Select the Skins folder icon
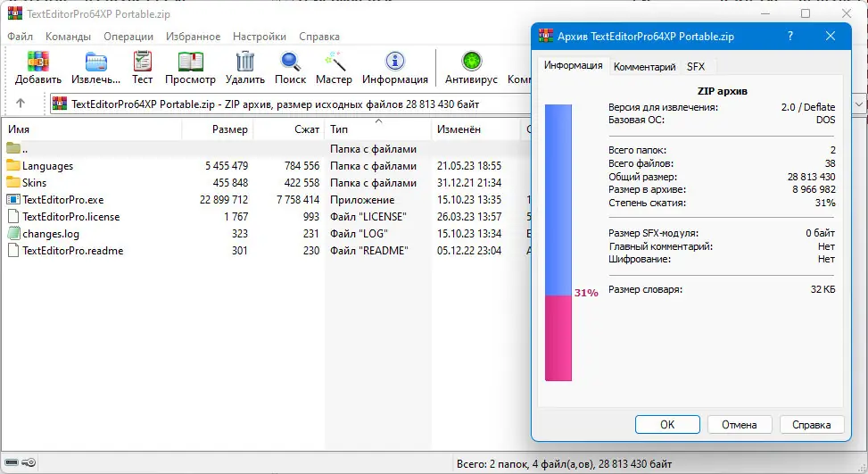Image resolution: width=868 pixels, height=474 pixels. pyautogui.click(x=13, y=182)
